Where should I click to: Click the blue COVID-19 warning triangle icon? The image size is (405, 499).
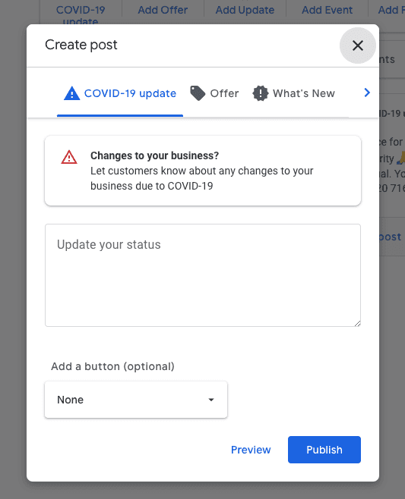coord(72,93)
